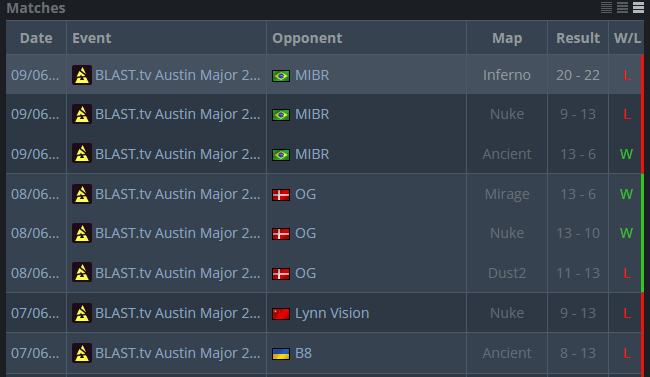Click the Map column header
Screen dimensions: 650x377
point(507,38)
